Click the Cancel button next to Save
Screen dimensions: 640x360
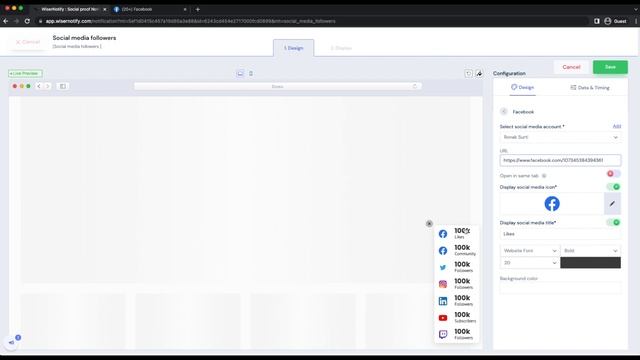(x=571, y=67)
